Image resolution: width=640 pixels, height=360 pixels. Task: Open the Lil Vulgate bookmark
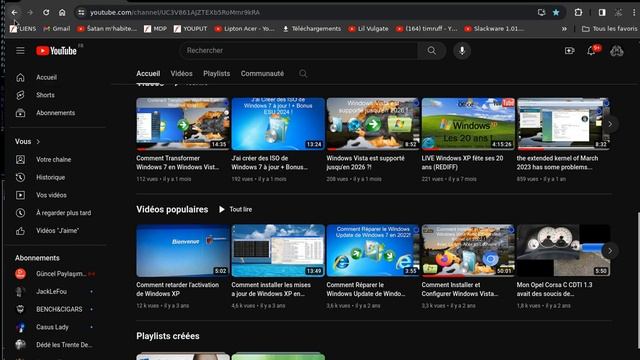coord(369,29)
